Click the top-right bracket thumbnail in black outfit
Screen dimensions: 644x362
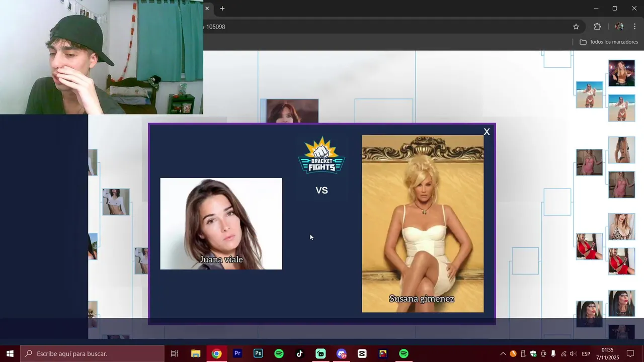(621, 73)
